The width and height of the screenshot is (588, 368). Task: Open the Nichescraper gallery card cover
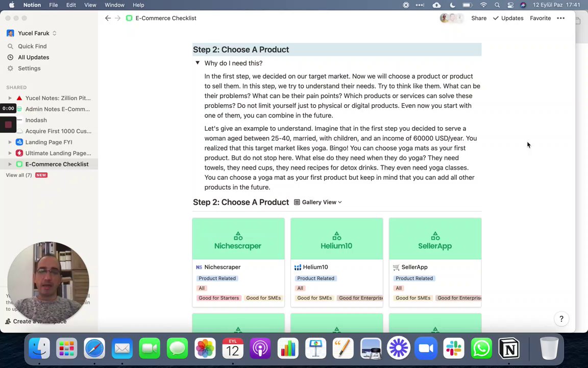[238, 239]
